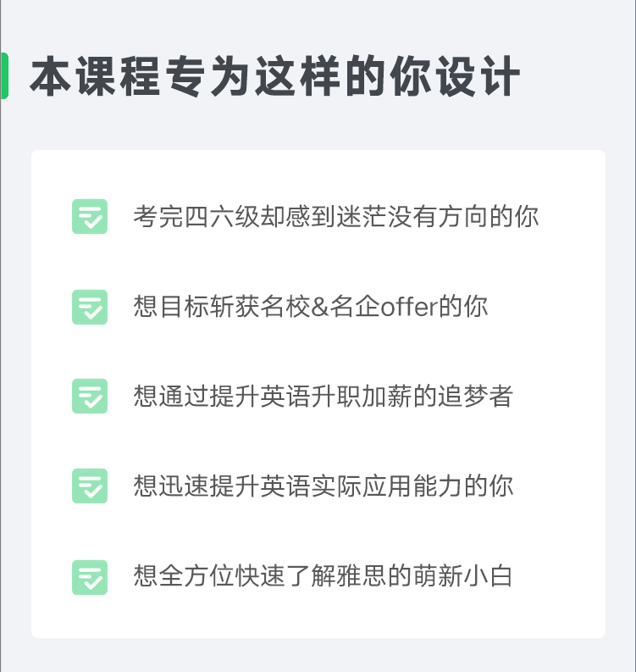Click the word 雅思 in last item
The image size is (636, 672).
(362, 575)
